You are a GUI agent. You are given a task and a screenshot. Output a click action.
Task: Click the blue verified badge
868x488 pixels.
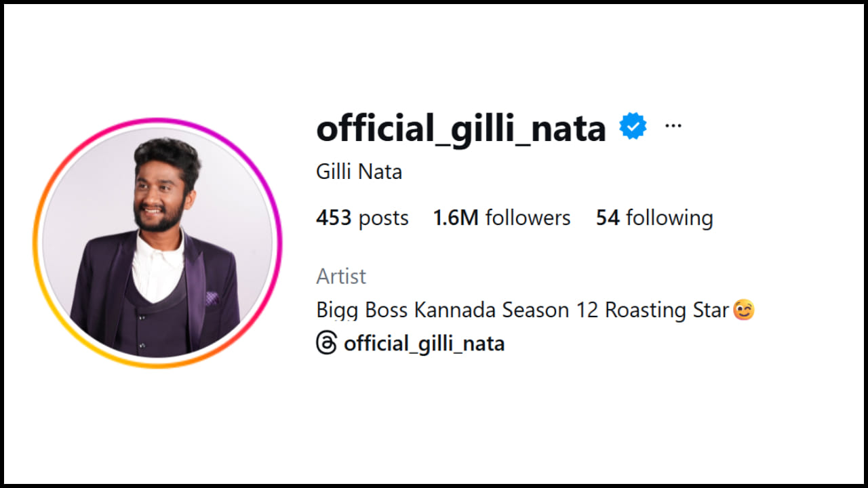(x=633, y=127)
